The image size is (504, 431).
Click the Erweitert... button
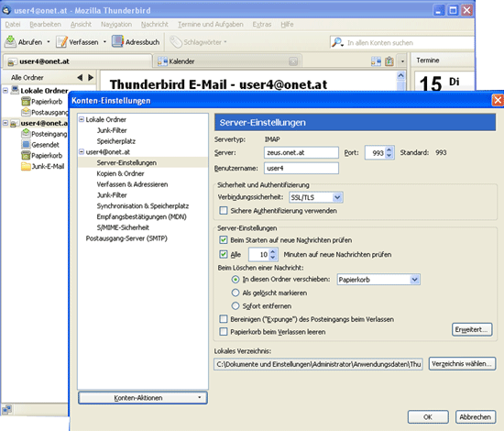(x=472, y=329)
